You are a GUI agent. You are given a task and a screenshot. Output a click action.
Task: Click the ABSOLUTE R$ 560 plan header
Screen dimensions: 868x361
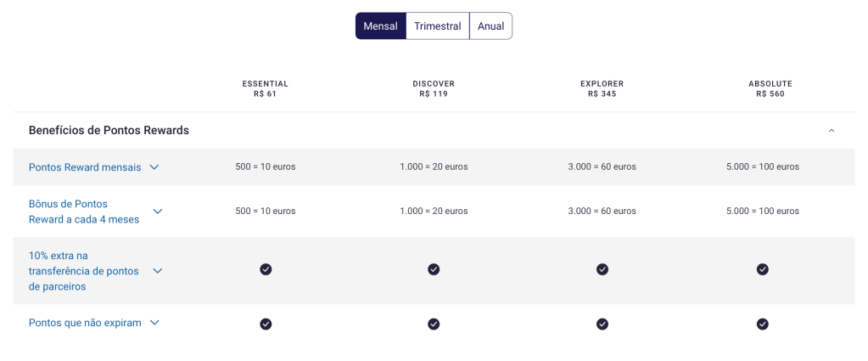770,88
